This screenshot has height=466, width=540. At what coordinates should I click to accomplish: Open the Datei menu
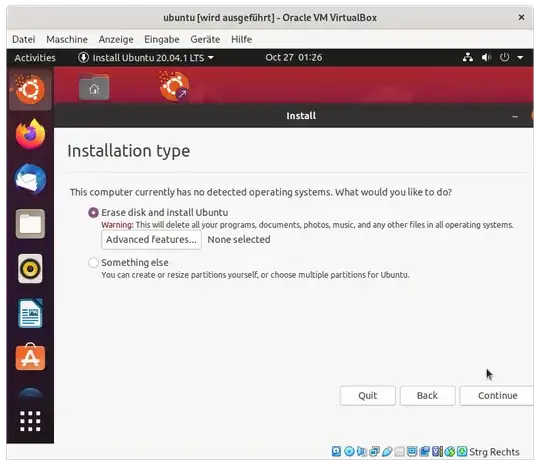click(24, 39)
